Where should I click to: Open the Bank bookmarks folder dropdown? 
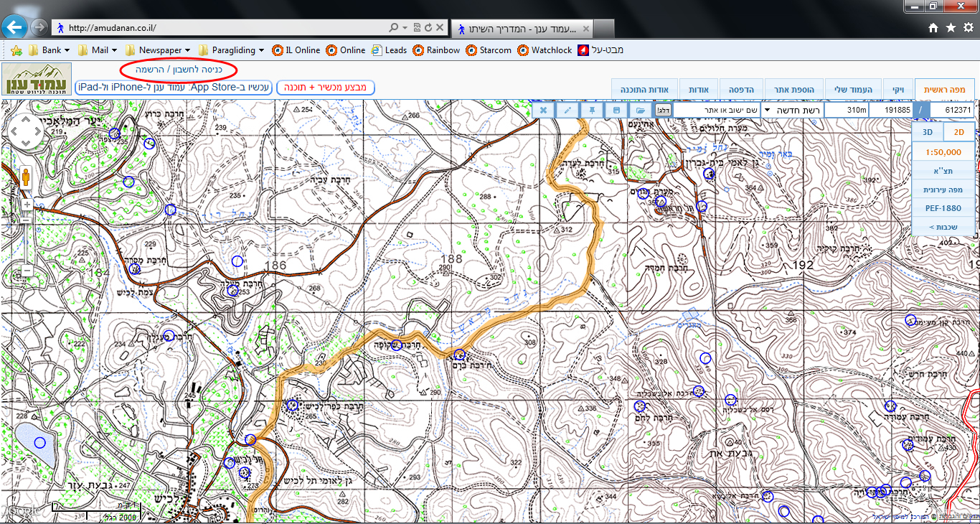(x=50, y=50)
